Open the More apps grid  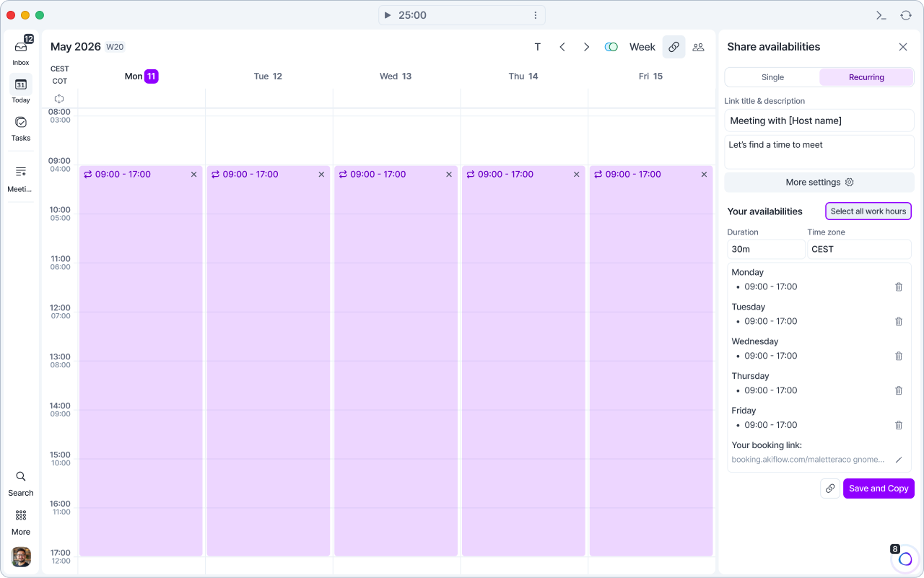pos(21,522)
